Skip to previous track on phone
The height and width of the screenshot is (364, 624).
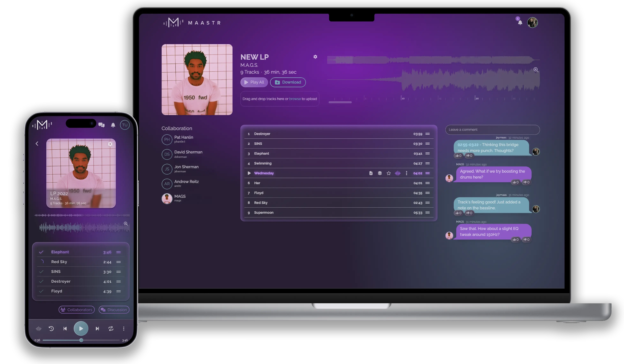[65, 329]
